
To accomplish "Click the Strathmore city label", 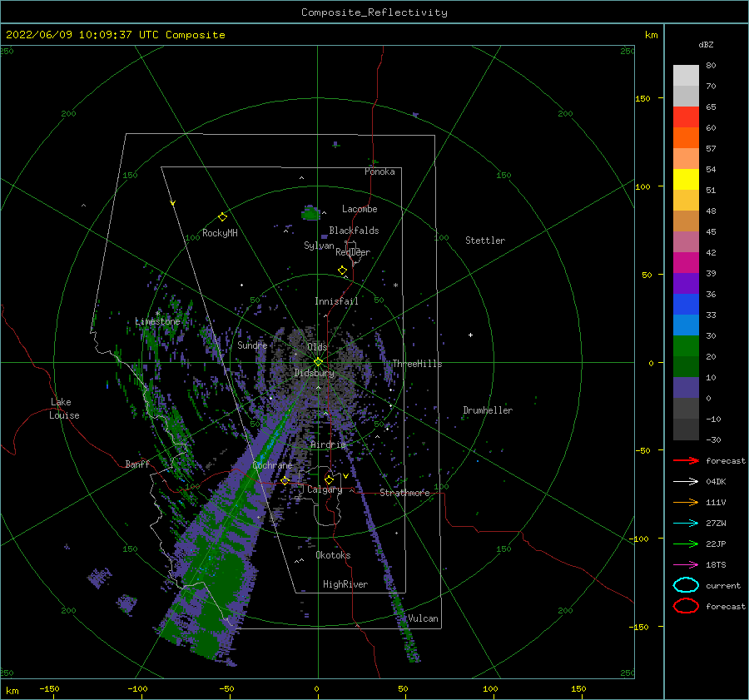I will [x=405, y=493].
